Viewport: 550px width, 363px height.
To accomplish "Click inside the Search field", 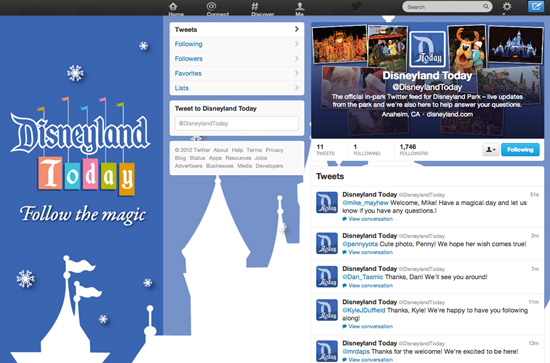I will [447, 7].
